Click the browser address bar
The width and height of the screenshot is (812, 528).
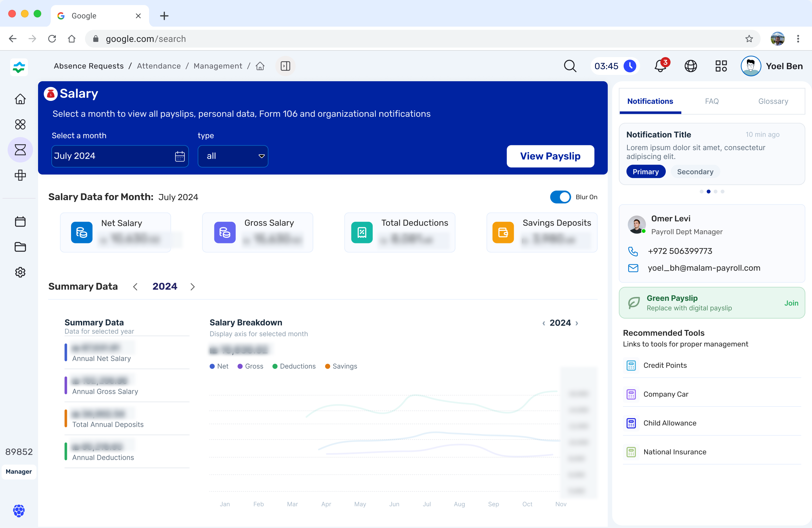tap(422, 39)
